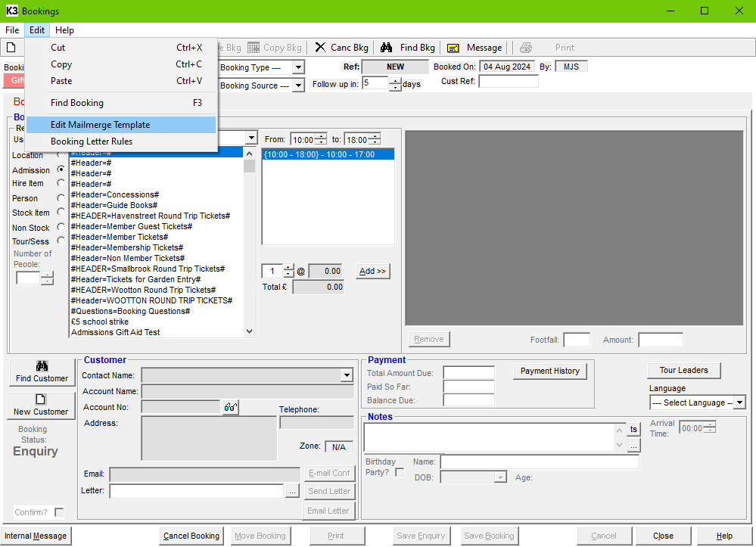This screenshot has height=547, width=756.
Task: Choose Edit Mailmerge Template menu entry
Action: [100, 125]
